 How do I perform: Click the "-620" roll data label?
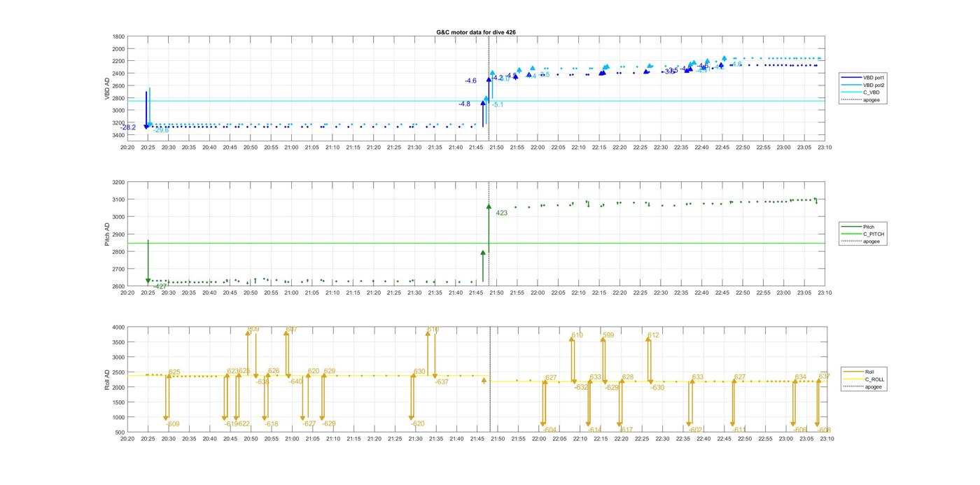pyautogui.click(x=418, y=423)
